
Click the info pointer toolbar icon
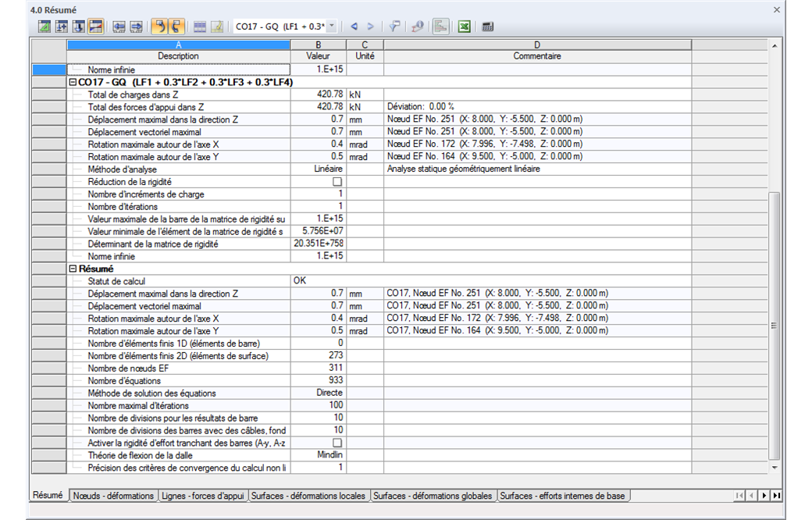[418, 27]
